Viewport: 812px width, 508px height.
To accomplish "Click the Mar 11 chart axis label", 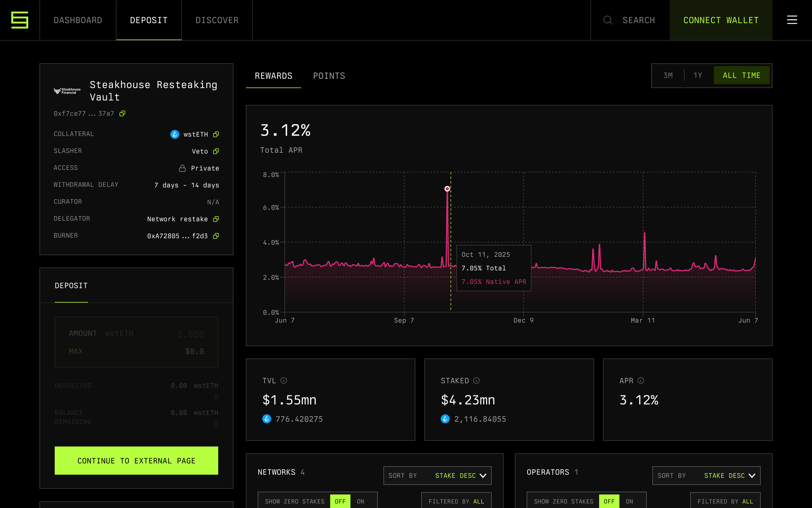I will pyautogui.click(x=643, y=320).
